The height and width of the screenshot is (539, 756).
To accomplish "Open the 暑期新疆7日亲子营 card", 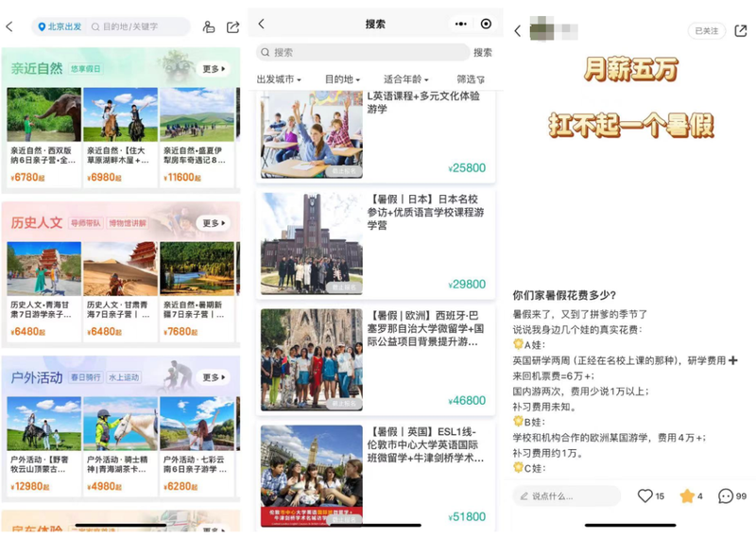I will (197, 292).
